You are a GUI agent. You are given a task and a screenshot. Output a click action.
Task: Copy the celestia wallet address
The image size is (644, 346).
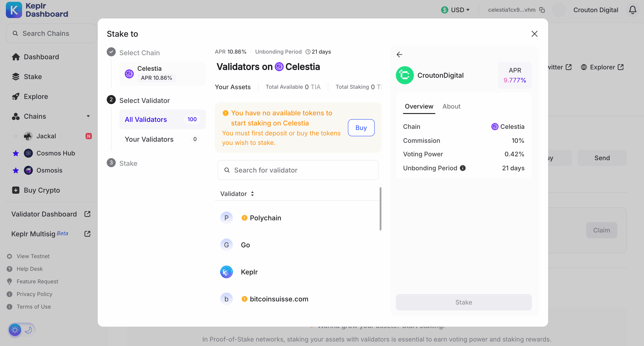point(542,10)
